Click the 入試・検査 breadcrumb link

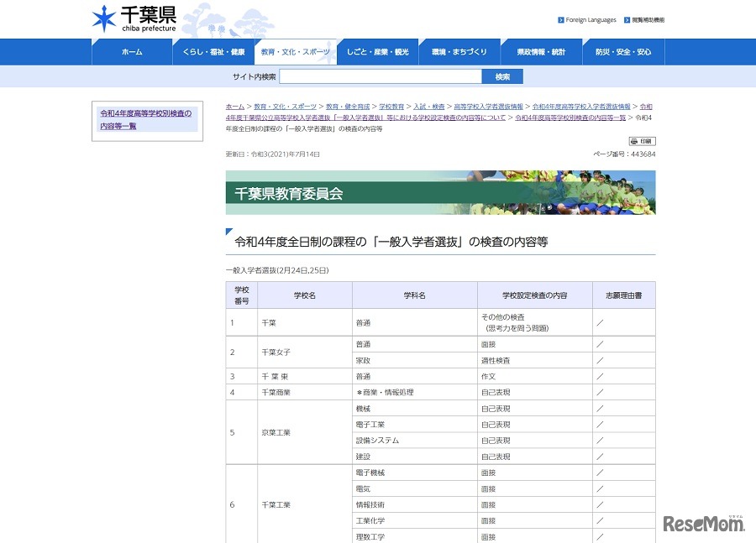[x=428, y=107]
